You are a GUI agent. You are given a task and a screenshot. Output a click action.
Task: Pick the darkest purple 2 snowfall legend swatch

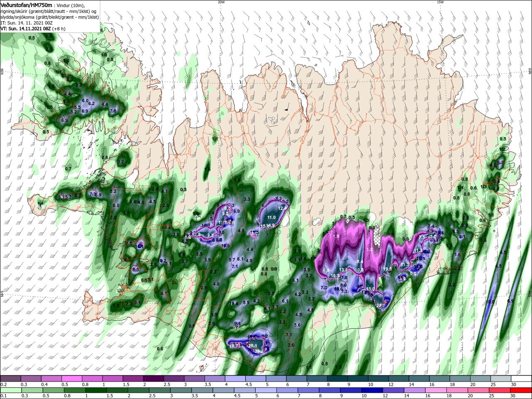point(153,378)
